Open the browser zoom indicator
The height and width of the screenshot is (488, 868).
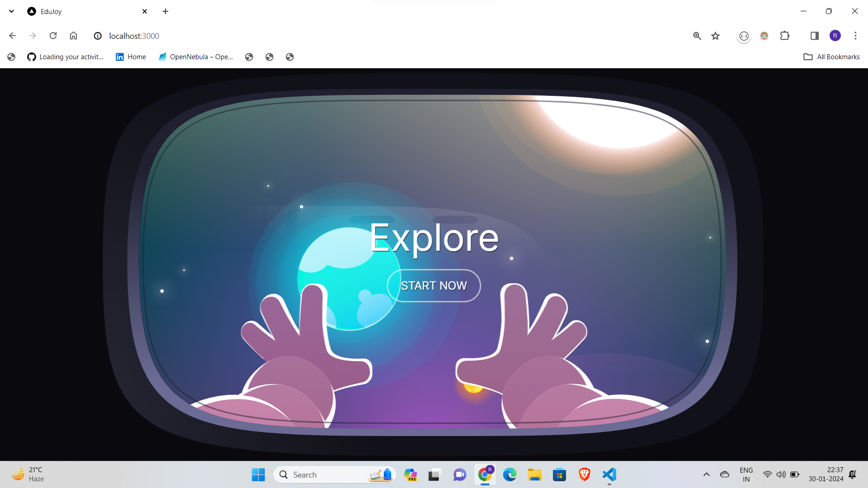pos(697,36)
